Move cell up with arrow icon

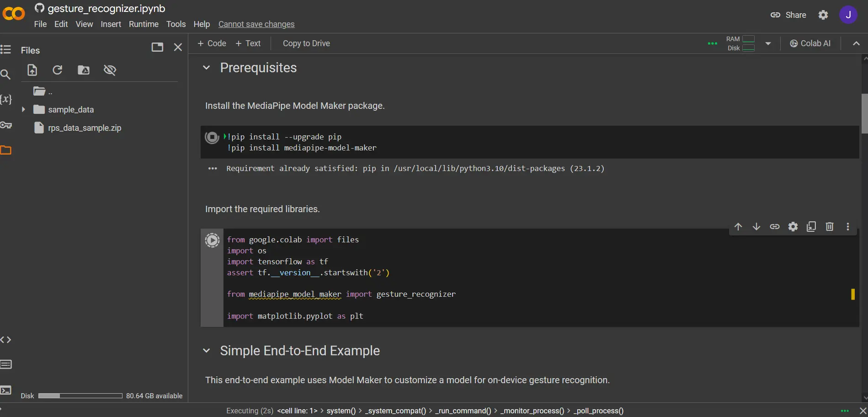point(738,227)
